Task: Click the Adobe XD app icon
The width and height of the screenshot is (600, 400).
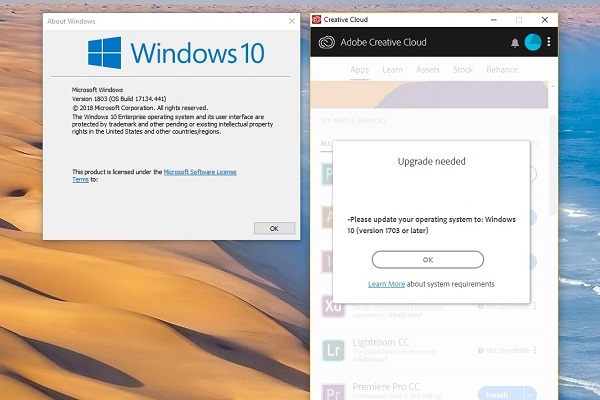Action: tap(334, 308)
